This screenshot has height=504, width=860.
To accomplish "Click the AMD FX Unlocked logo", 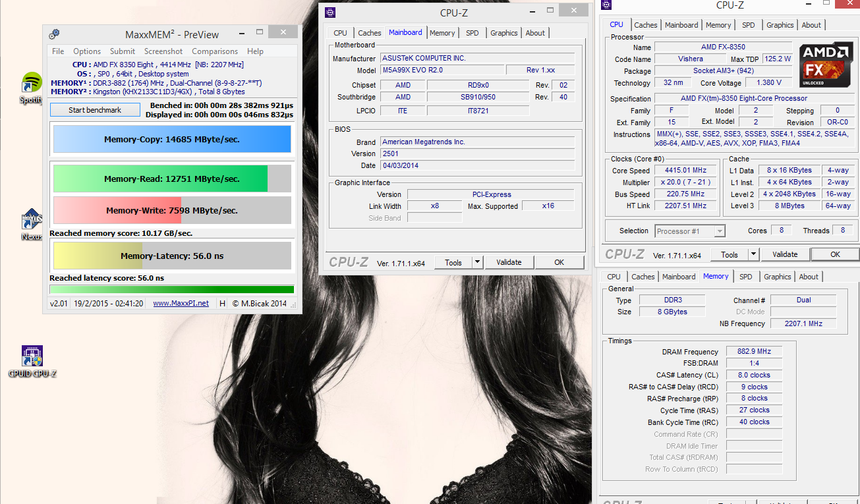I will tap(826, 65).
